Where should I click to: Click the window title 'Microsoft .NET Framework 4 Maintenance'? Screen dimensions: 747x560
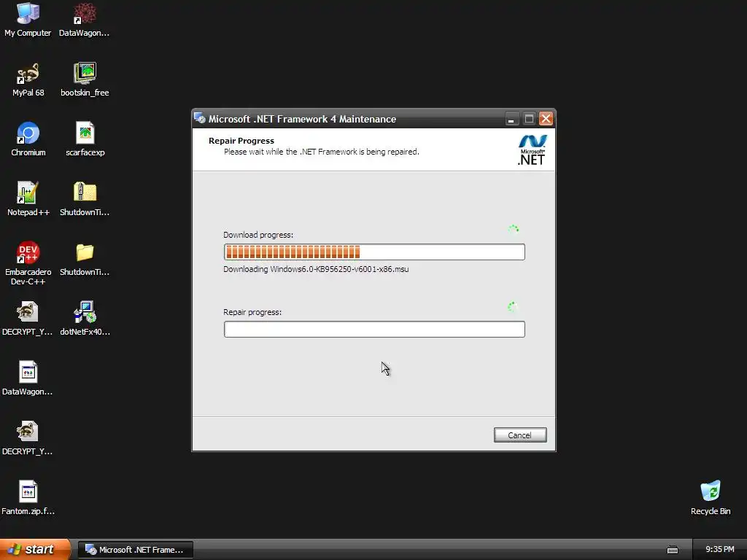[x=302, y=119]
